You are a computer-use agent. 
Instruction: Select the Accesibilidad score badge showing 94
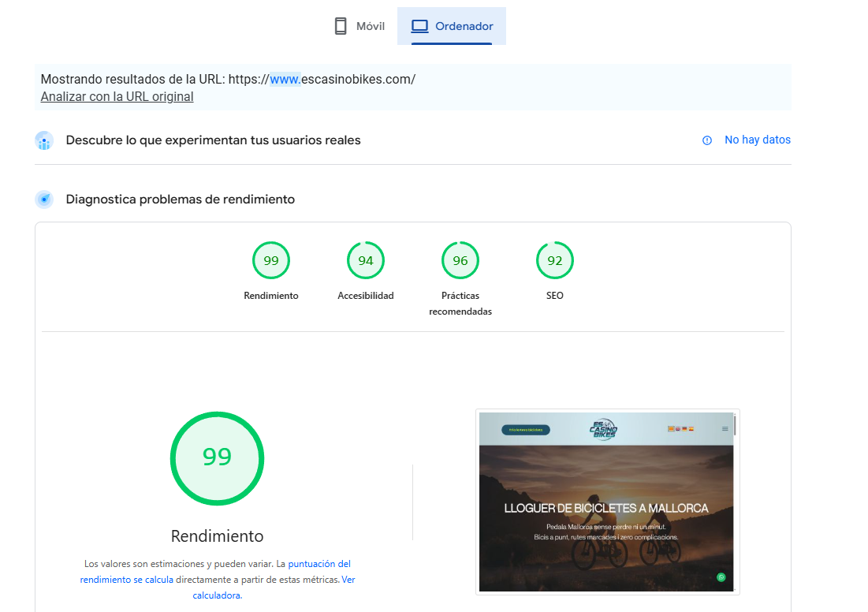365,260
